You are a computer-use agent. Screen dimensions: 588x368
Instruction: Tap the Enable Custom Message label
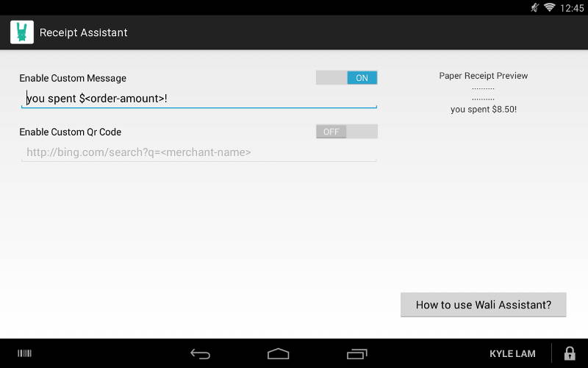(x=73, y=78)
